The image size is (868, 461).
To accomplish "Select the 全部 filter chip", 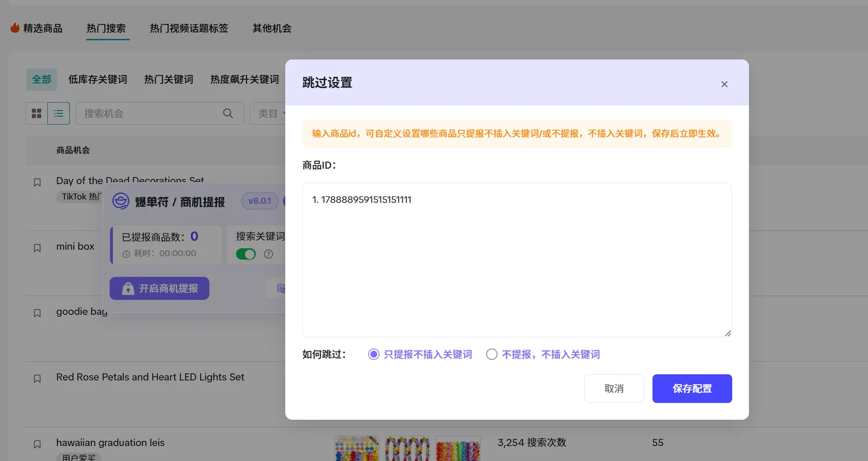I will click(x=42, y=79).
